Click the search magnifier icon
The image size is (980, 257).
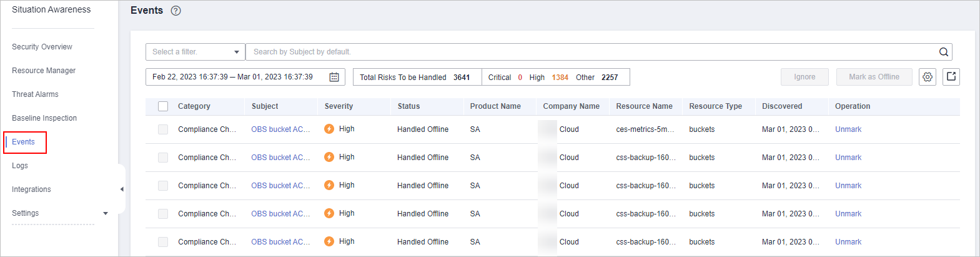coord(944,52)
